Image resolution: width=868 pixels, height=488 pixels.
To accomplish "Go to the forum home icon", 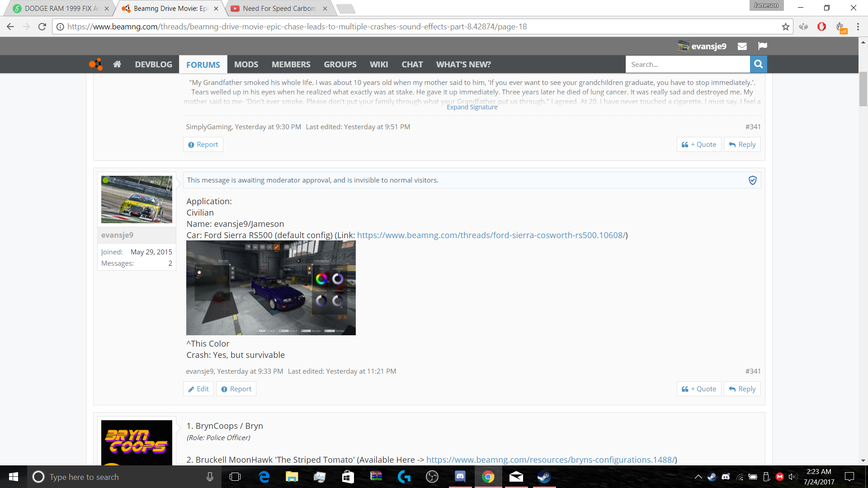I will click(117, 65).
